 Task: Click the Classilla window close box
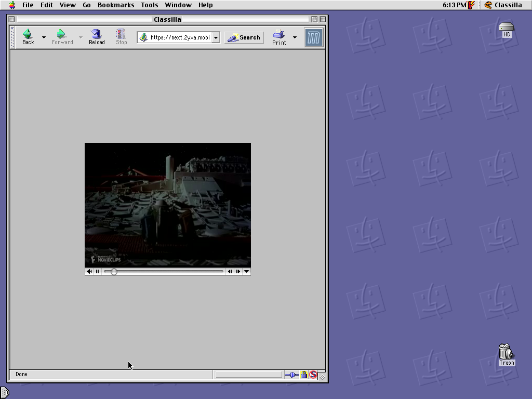point(11,19)
